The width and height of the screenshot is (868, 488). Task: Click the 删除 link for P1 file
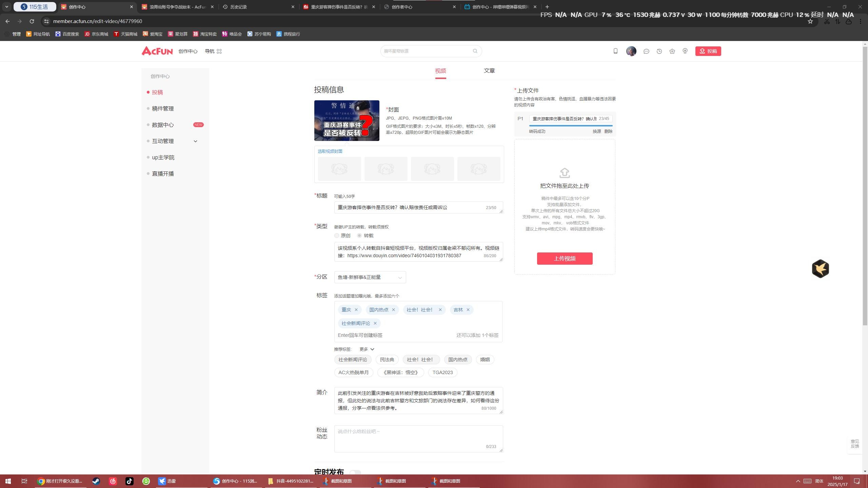[x=608, y=131]
